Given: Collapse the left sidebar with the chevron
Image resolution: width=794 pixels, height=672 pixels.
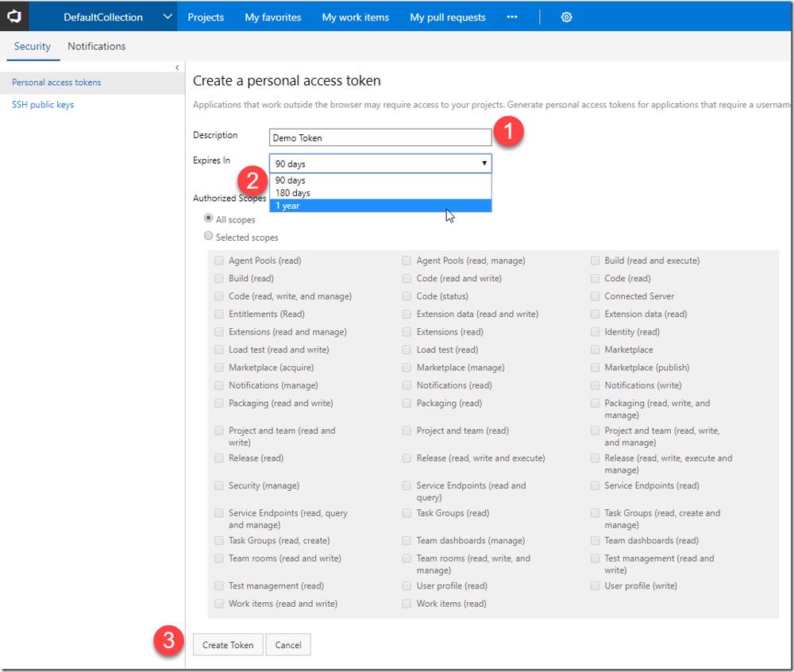Looking at the screenshot, I should [177, 68].
